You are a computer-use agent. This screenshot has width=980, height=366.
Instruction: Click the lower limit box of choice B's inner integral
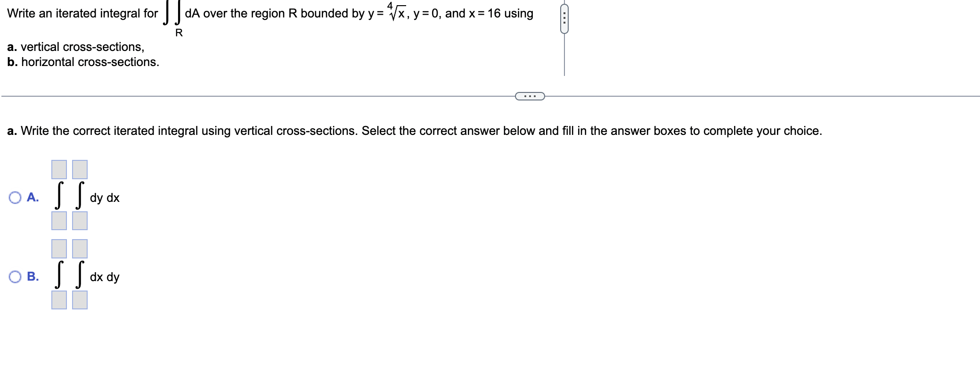coord(79,301)
